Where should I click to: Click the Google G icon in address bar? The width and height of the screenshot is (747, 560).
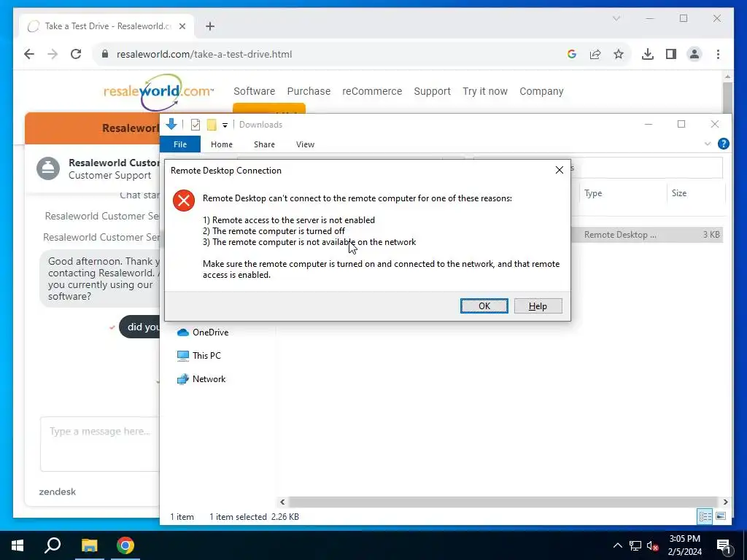[572, 54]
